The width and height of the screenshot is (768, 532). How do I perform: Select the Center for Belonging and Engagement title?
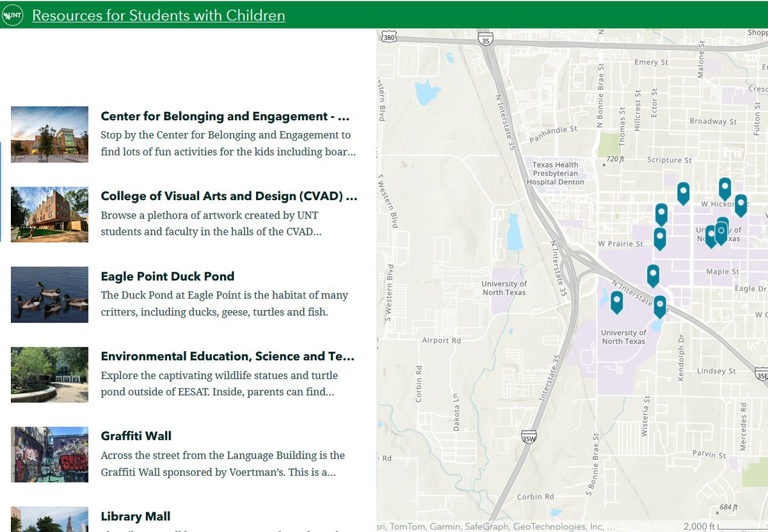tap(225, 116)
